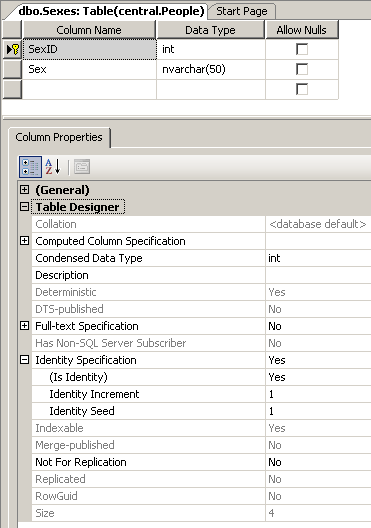Expand Full-text Specification

24,326
